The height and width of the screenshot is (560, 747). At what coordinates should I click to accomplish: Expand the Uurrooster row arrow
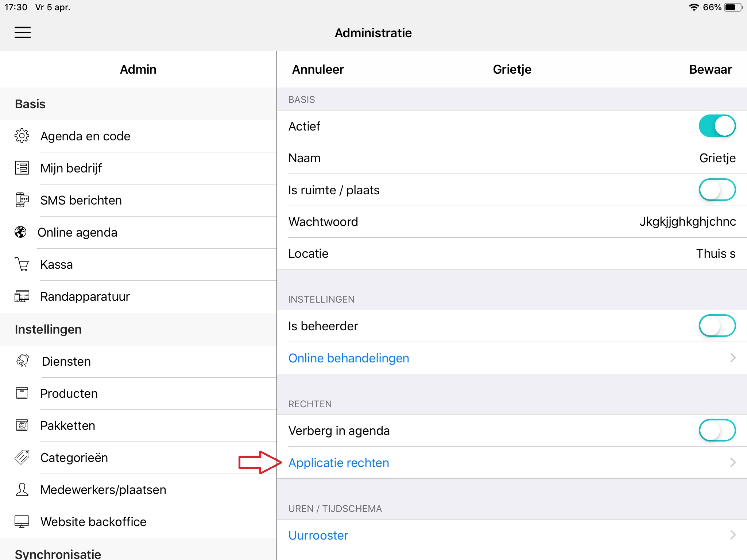pyautogui.click(x=733, y=535)
